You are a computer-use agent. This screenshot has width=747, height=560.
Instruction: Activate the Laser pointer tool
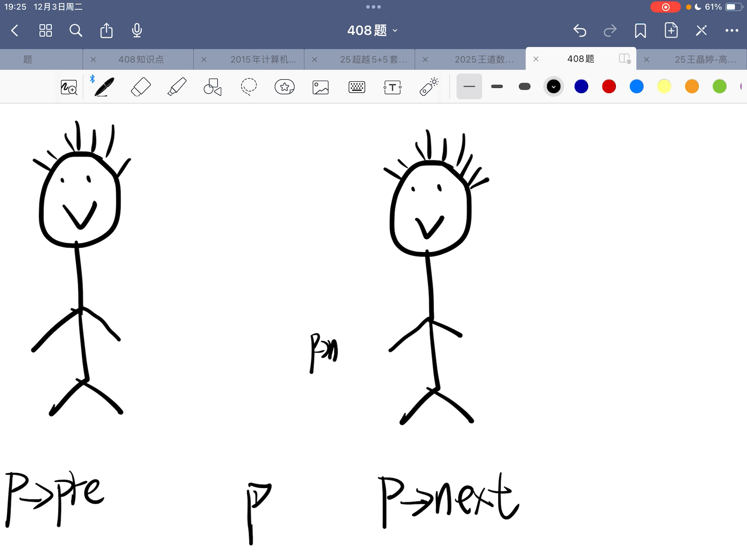[429, 87]
